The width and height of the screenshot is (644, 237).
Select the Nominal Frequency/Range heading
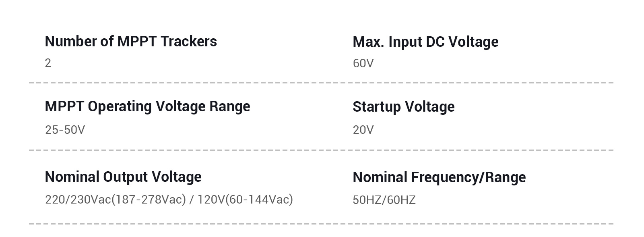439,177
